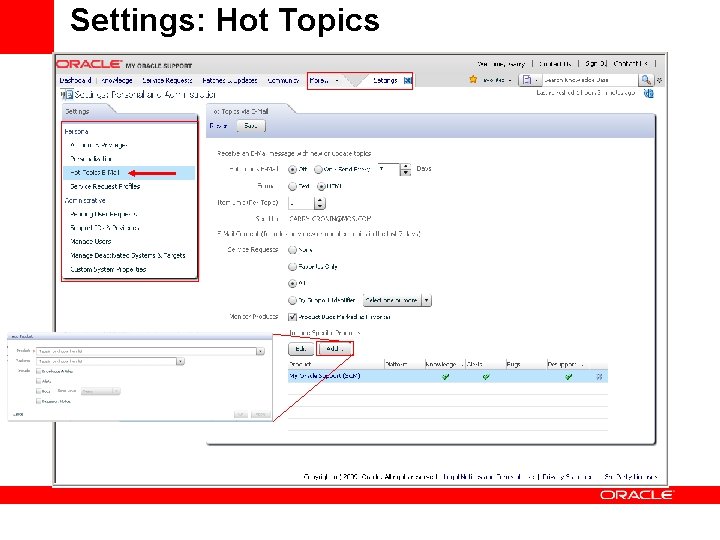
Task: Select the HTML format radio button
Action: tap(321, 186)
